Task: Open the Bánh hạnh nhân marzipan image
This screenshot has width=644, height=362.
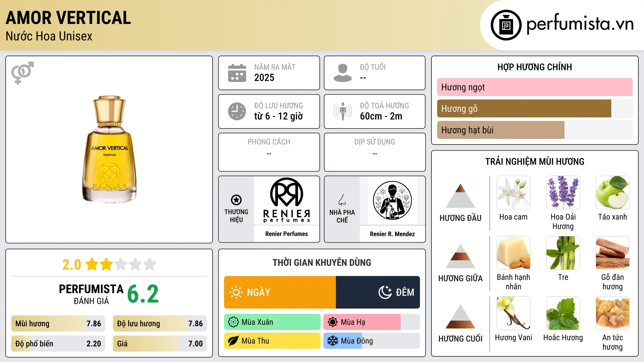Action: 514,253
